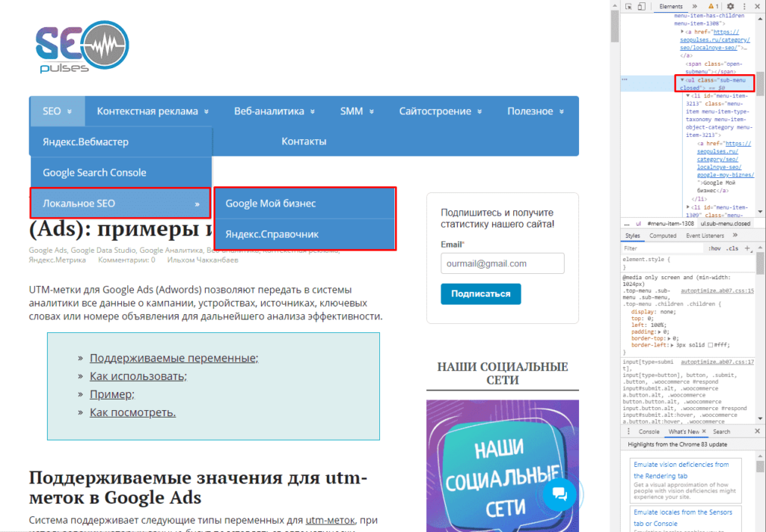This screenshot has height=532, width=766.
Task: Switch to the Computed tab
Action: coord(663,236)
